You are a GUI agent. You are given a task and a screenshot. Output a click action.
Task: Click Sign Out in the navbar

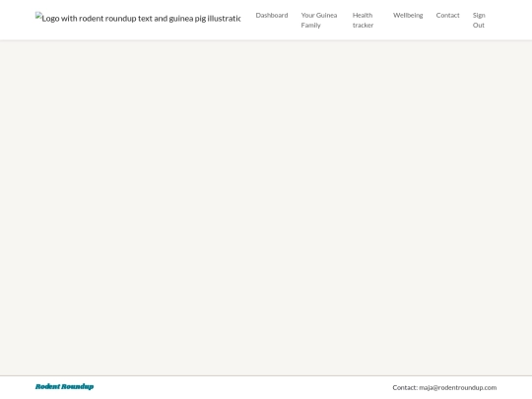point(479,20)
